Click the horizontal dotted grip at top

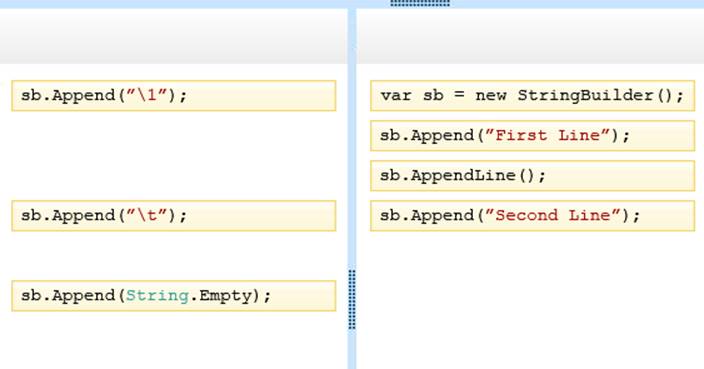(x=420, y=3)
